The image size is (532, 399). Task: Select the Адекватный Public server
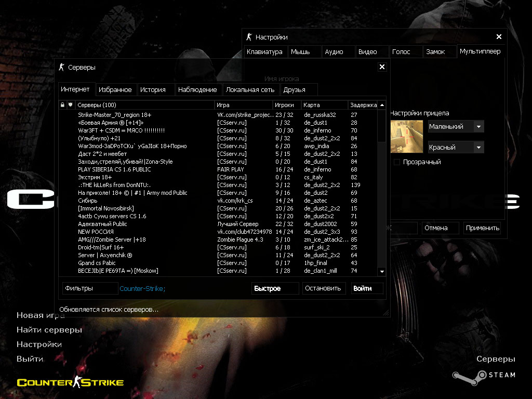(x=218, y=224)
